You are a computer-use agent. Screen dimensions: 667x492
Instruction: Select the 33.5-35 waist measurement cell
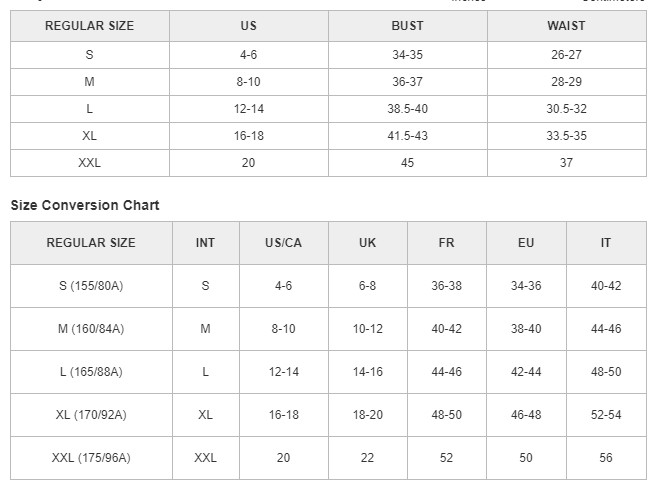(x=566, y=136)
